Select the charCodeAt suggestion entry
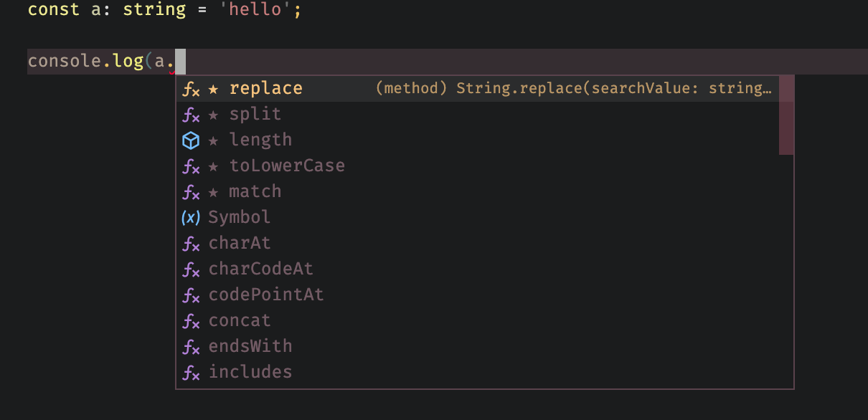Viewport: 868px width, 420px height. coord(261,269)
